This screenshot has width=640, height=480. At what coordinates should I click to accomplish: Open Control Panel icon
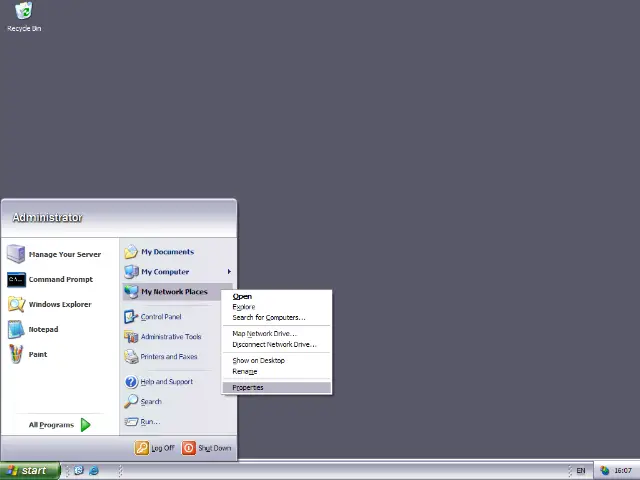coord(131,317)
